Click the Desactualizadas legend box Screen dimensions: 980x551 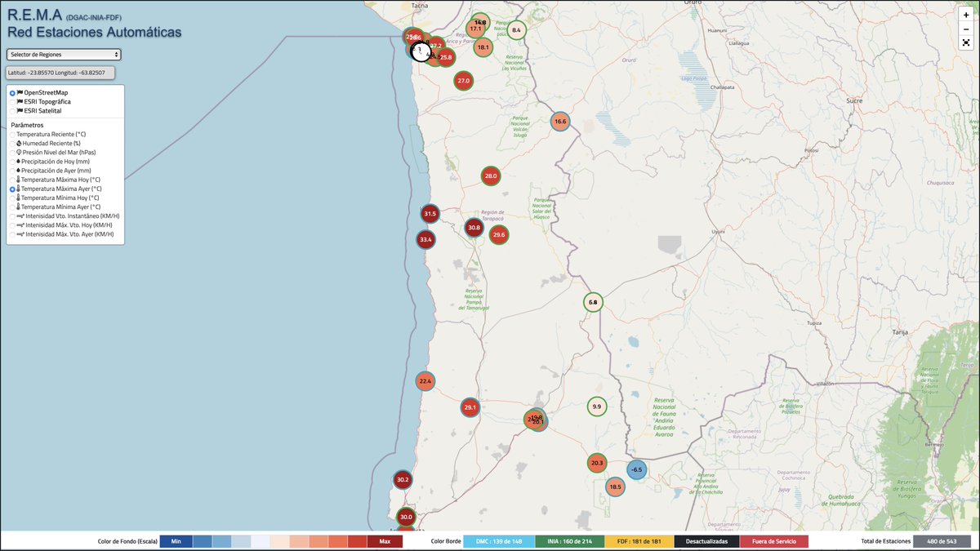[706, 541]
